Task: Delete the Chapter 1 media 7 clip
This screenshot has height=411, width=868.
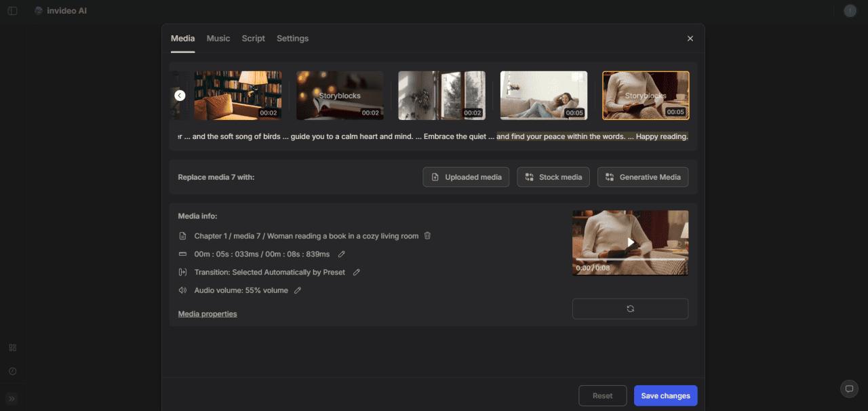Action: click(x=427, y=235)
